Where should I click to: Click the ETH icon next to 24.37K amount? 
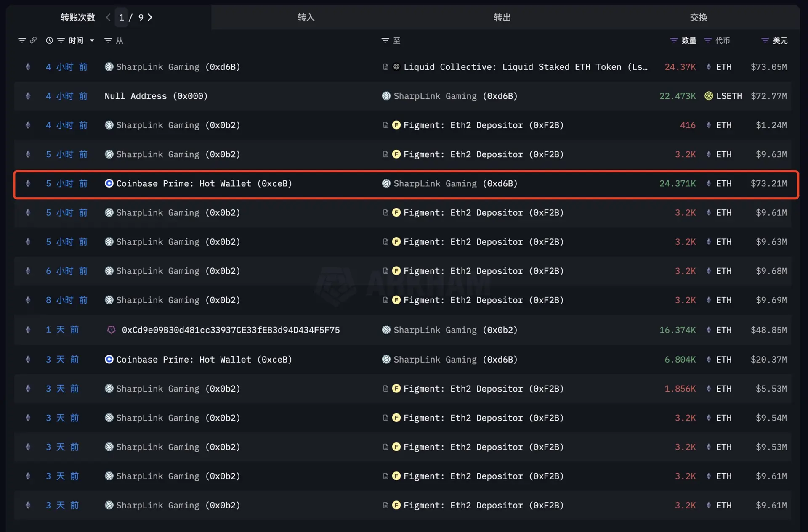click(x=708, y=66)
